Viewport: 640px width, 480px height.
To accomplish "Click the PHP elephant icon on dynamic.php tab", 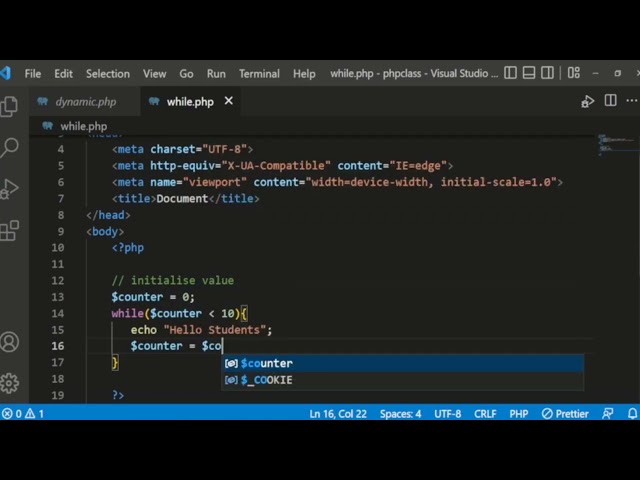I will coord(42,101).
